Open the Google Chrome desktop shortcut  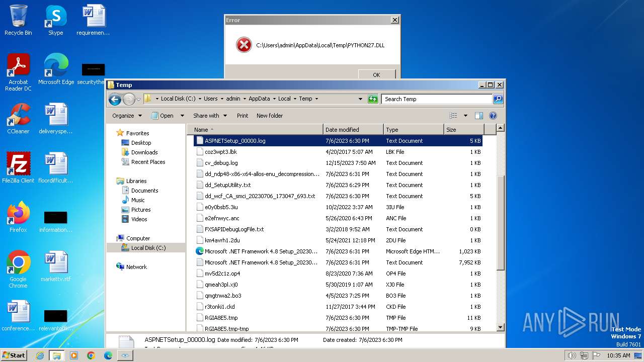click(x=18, y=268)
